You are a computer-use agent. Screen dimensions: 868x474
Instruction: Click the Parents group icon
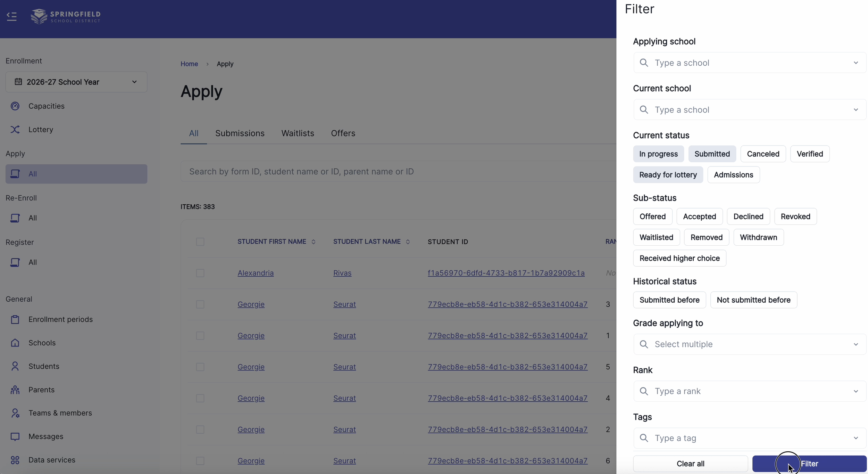[15, 390]
